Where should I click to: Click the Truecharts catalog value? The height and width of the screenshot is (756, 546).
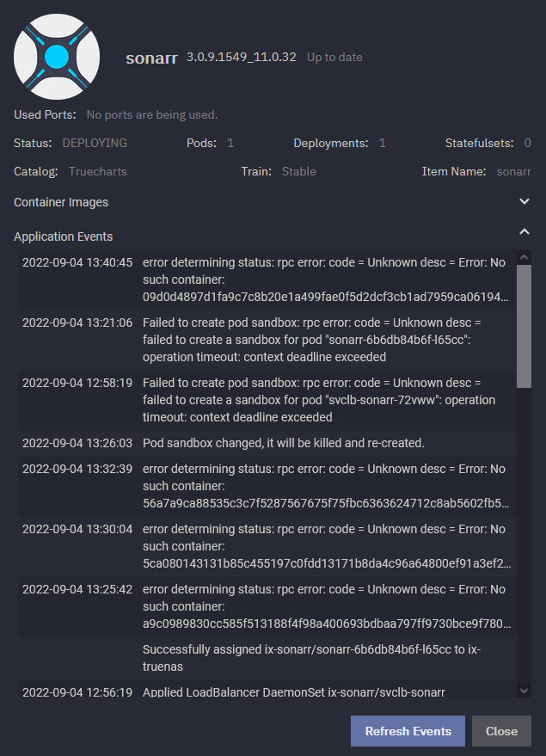[x=98, y=172]
